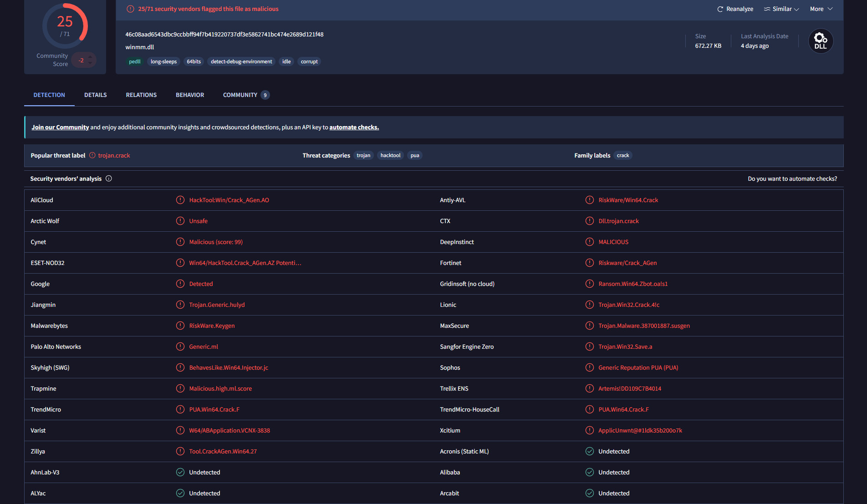
Task: Click ALYac's undetected checkmark icon
Action: [180, 493]
